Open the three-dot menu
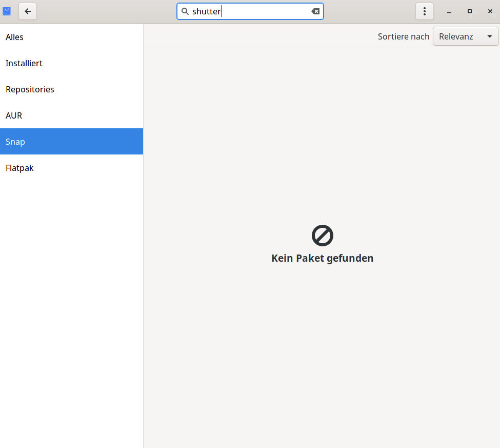This screenshot has width=500, height=448. (425, 11)
